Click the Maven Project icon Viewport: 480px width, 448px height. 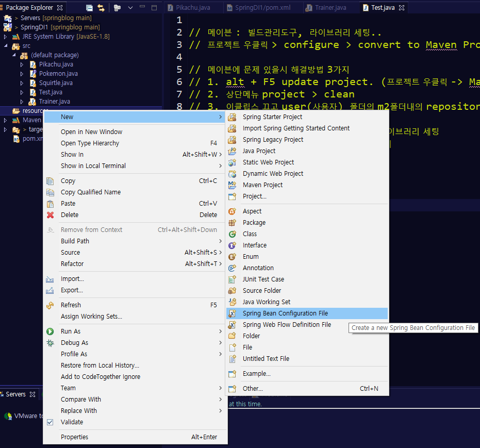tap(233, 185)
